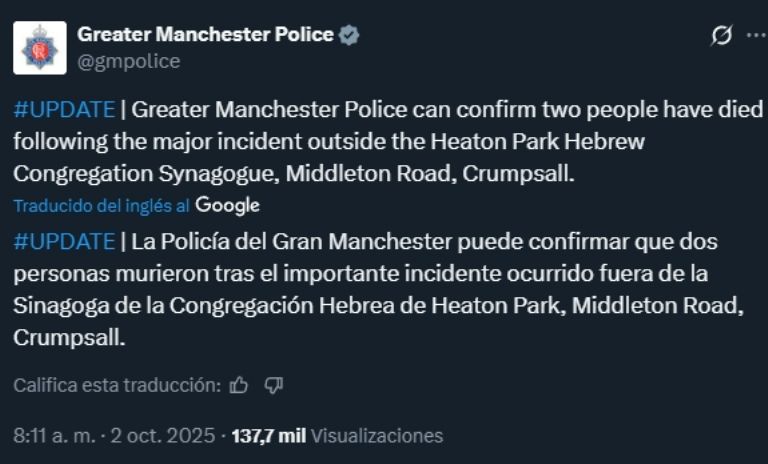This screenshot has height=464, width=768.
Task: Open the three-dot more options menu
Action: pos(755,35)
